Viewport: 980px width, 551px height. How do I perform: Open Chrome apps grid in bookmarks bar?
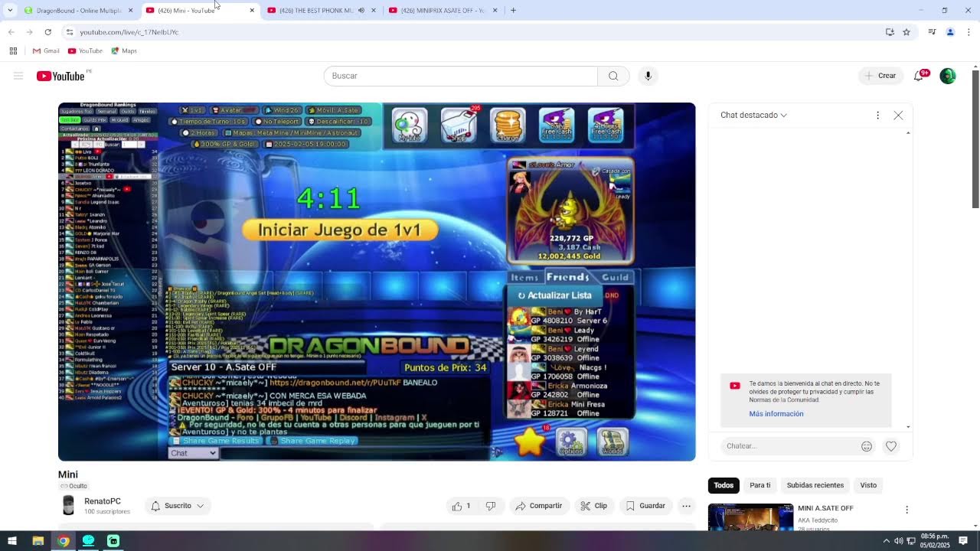coord(13,51)
